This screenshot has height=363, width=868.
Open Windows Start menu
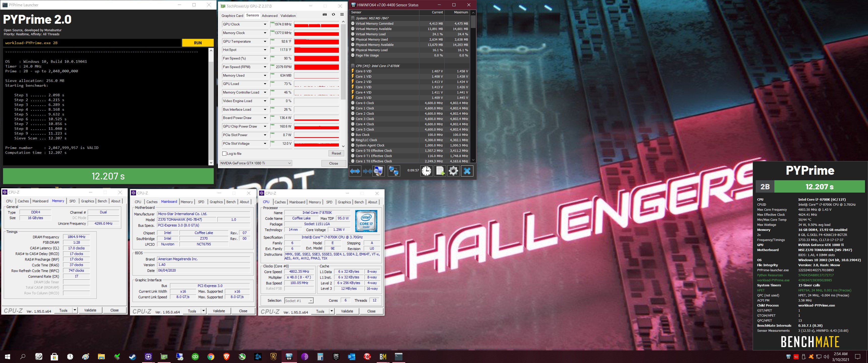[7, 356]
